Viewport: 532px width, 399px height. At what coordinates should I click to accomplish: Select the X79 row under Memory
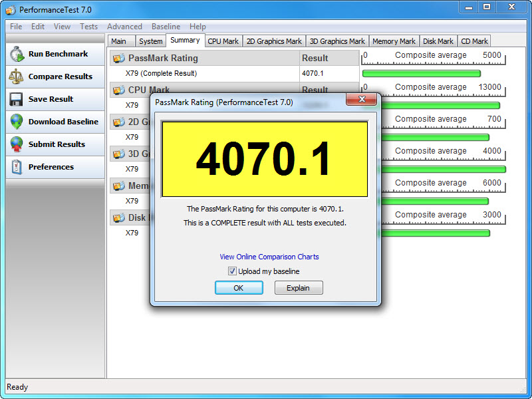click(x=132, y=201)
